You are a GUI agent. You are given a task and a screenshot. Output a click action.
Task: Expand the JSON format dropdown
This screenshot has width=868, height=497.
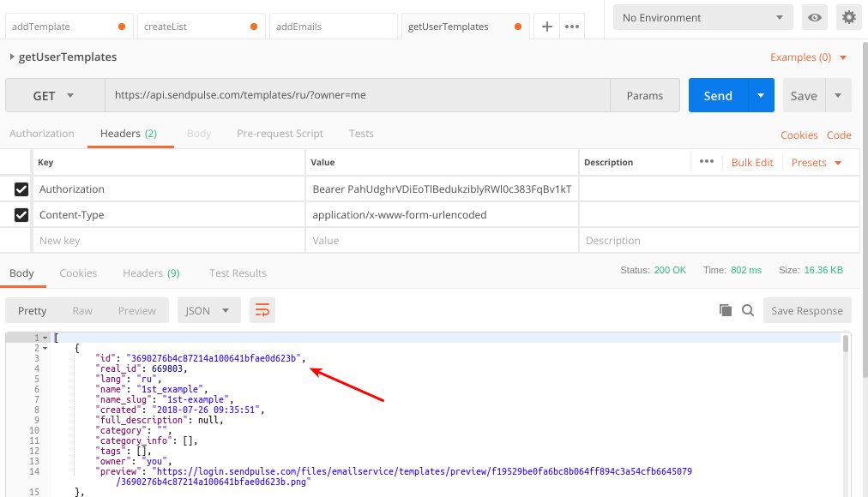coord(208,310)
